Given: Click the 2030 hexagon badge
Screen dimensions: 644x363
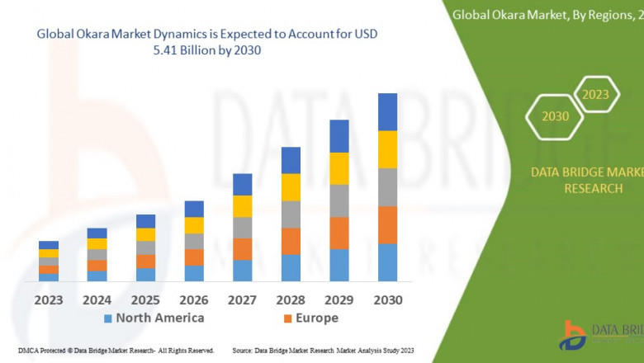Looking at the screenshot, I should click(555, 117).
